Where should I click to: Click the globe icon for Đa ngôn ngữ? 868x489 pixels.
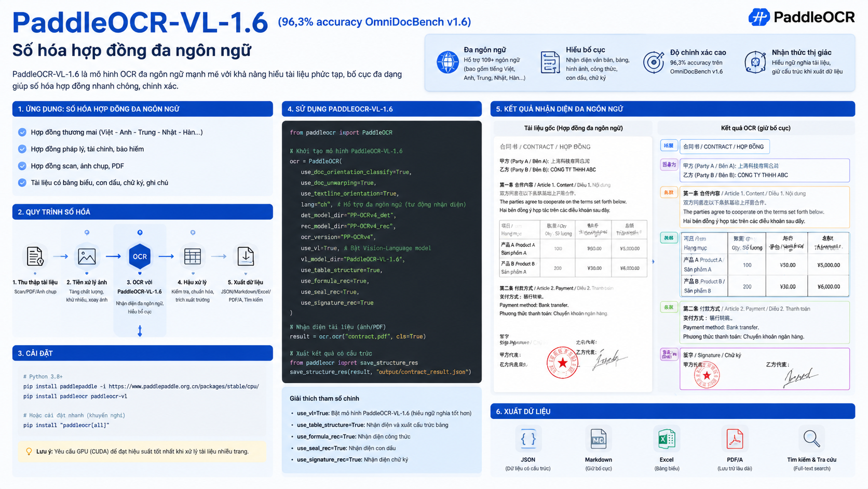click(x=447, y=62)
